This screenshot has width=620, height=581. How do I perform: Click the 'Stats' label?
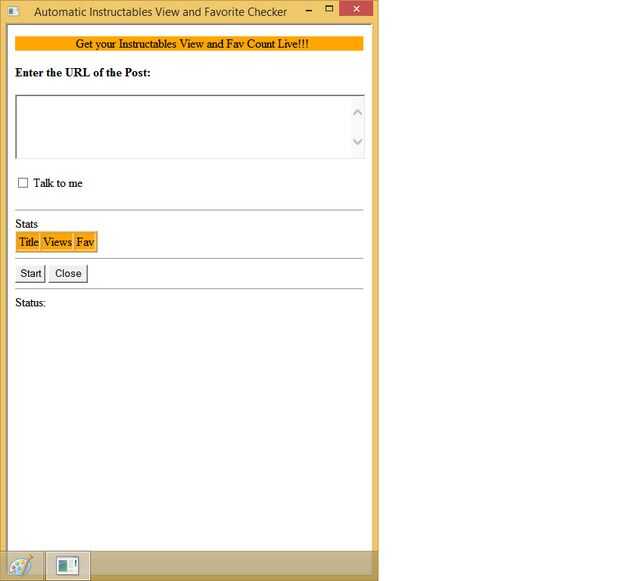tap(26, 224)
